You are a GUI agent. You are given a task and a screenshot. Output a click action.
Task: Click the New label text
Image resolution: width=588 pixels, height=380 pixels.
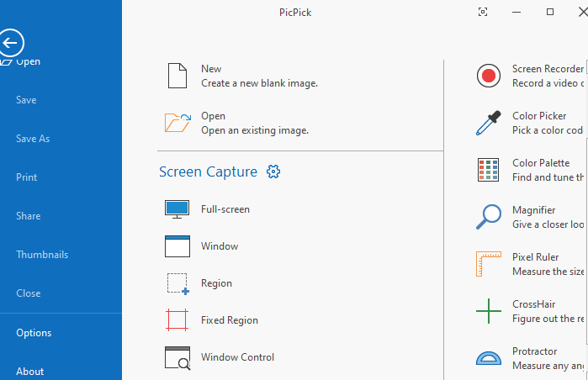(x=211, y=69)
